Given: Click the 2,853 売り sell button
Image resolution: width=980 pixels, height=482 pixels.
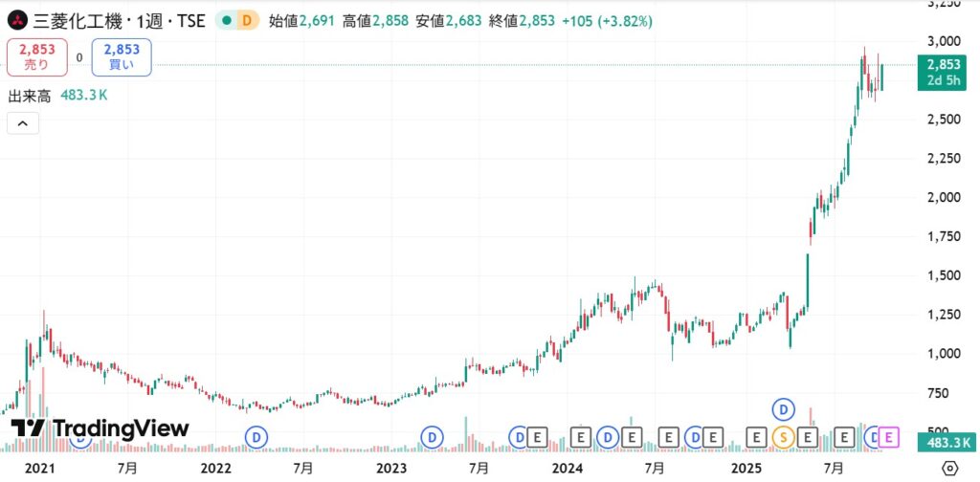Looking at the screenshot, I should click(x=37, y=57).
